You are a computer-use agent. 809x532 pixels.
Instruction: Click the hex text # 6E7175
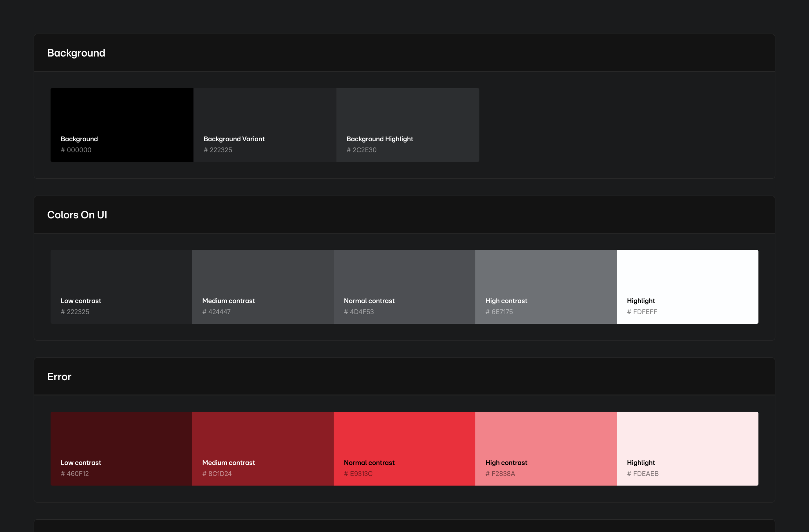coord(499,312)
